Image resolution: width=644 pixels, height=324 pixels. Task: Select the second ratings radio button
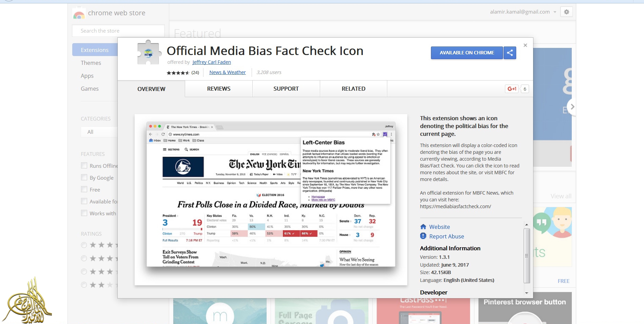tap(84, 258)
